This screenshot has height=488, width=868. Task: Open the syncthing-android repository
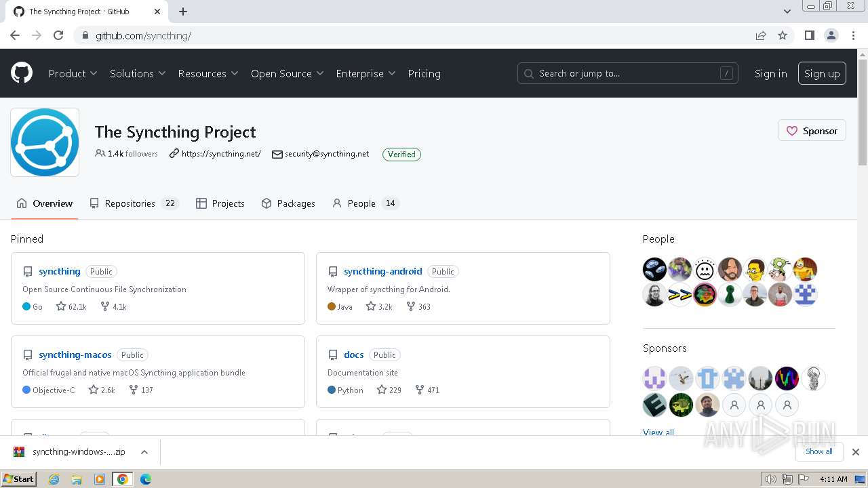click(383, 271)
